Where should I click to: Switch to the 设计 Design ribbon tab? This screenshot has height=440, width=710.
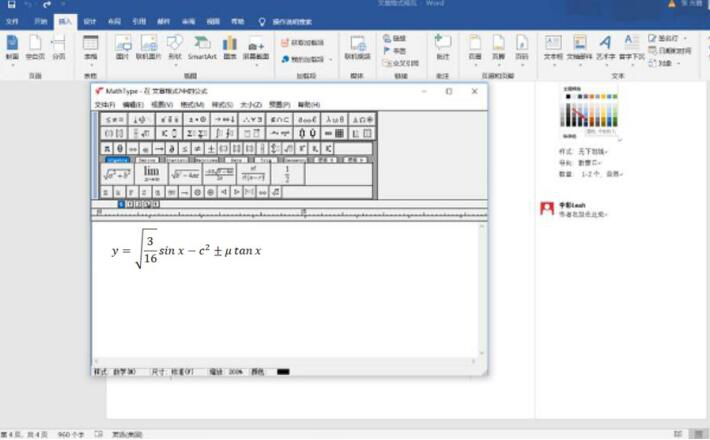point(90,21)
